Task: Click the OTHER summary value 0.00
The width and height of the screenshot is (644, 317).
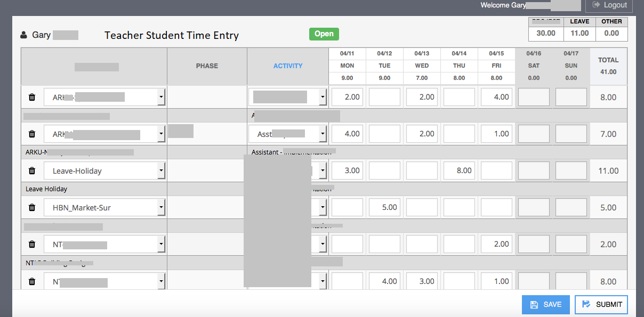Action: [x=611, y=33]
